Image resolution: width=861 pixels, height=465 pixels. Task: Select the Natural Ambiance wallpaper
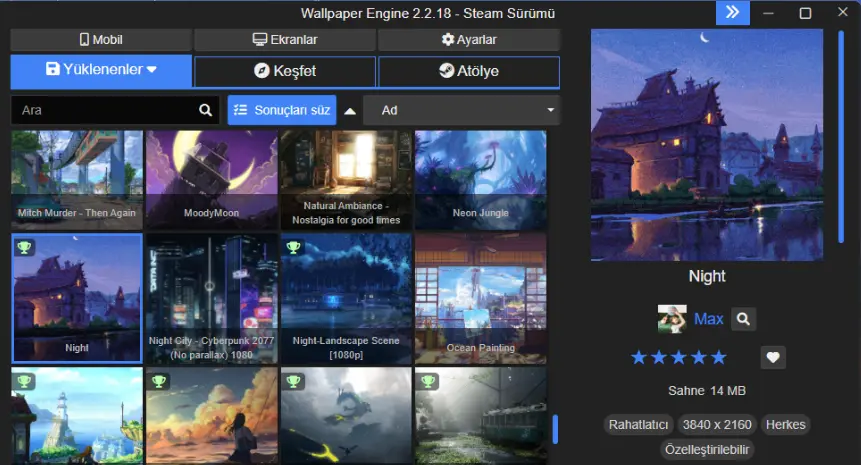(346, 180)
